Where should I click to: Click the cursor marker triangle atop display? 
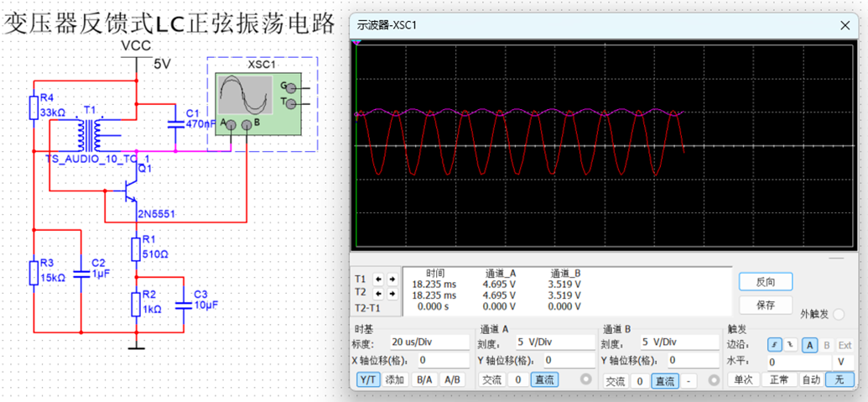click(357, 42)
